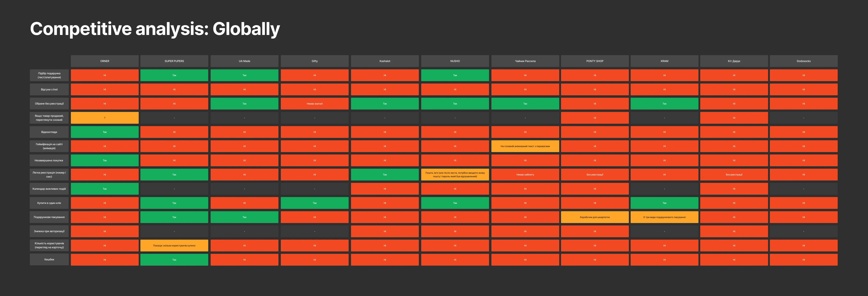The image size is (868, 296).
Task: Click the orange 'Пошта, ім'я' cell under NUSHO
Action: (455, 174)
